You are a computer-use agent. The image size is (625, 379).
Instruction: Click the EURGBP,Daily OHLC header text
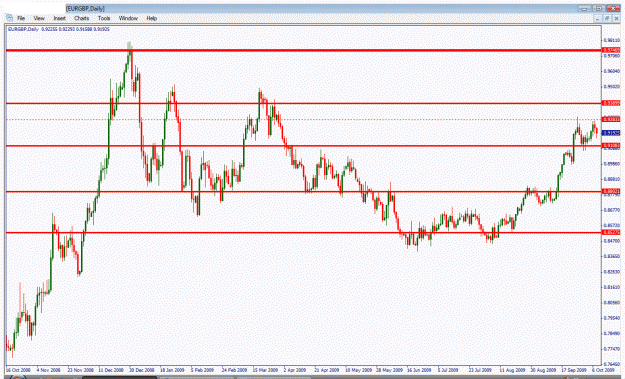[59, 29]
